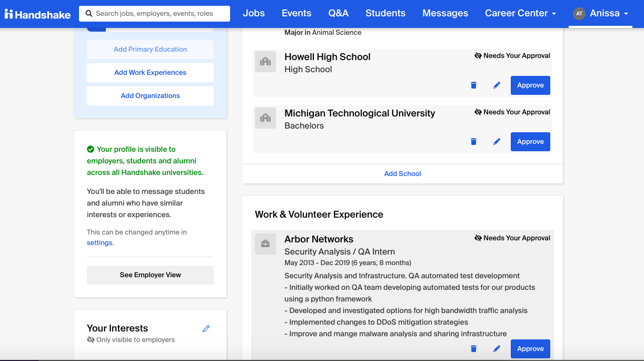Open the Add School form
The width and height of the screenshot is (644, 361).
click(402, 173)
